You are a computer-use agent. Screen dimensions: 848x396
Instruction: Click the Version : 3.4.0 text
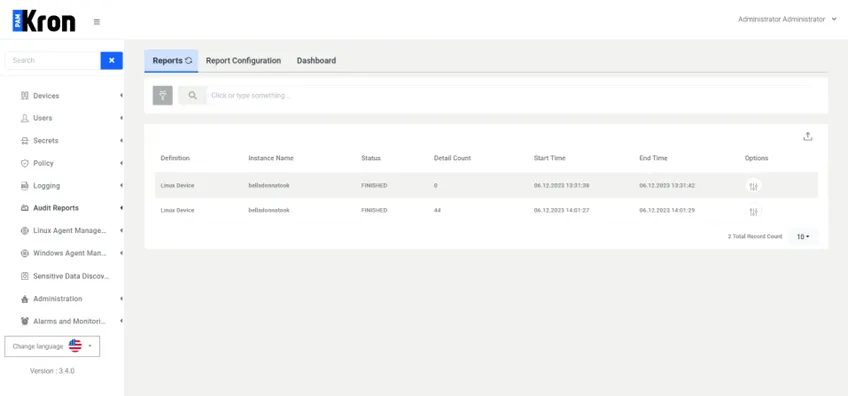coord(52,371)
